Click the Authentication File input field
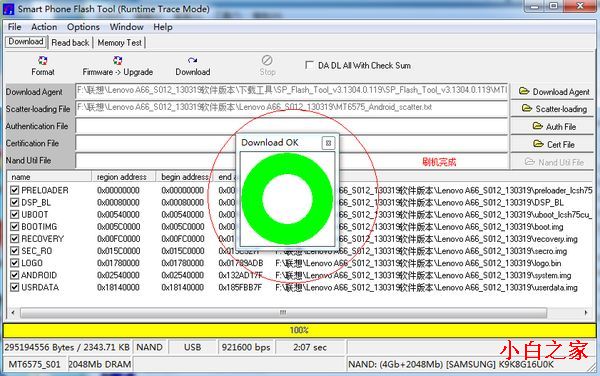 click(x=291, y=126)
